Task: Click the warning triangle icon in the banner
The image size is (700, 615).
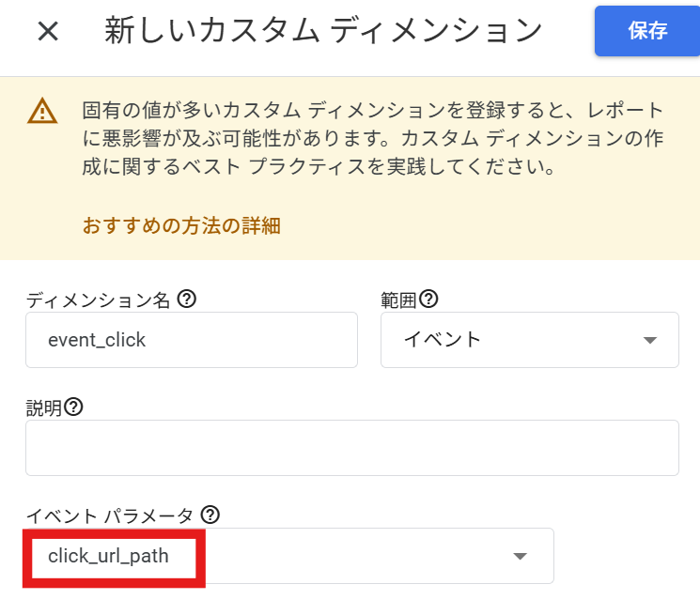Action: [42, 111]
